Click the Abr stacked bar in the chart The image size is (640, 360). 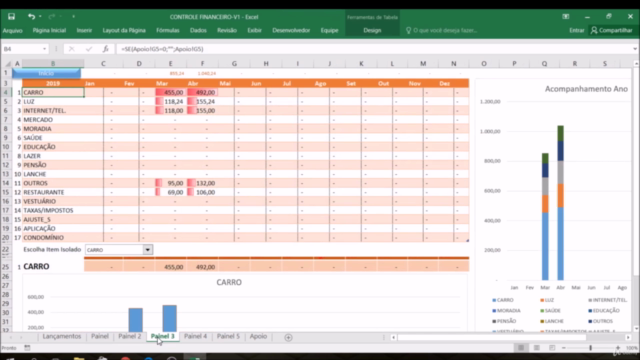(x=561, y=203)
